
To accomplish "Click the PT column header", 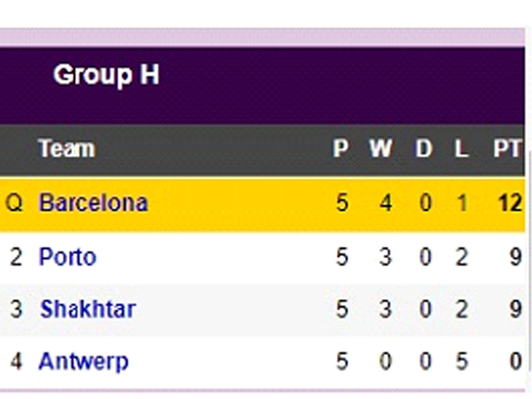I will 508,148.
